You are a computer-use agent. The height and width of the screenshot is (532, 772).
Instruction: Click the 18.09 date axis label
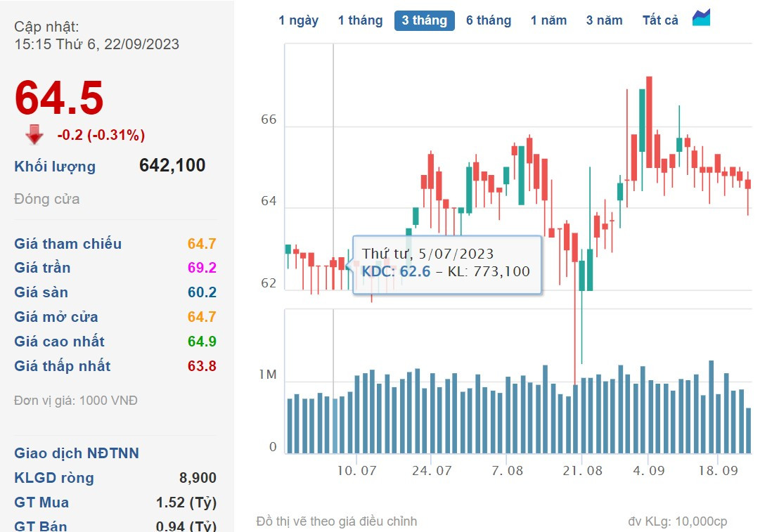click(x=717, y=471)
